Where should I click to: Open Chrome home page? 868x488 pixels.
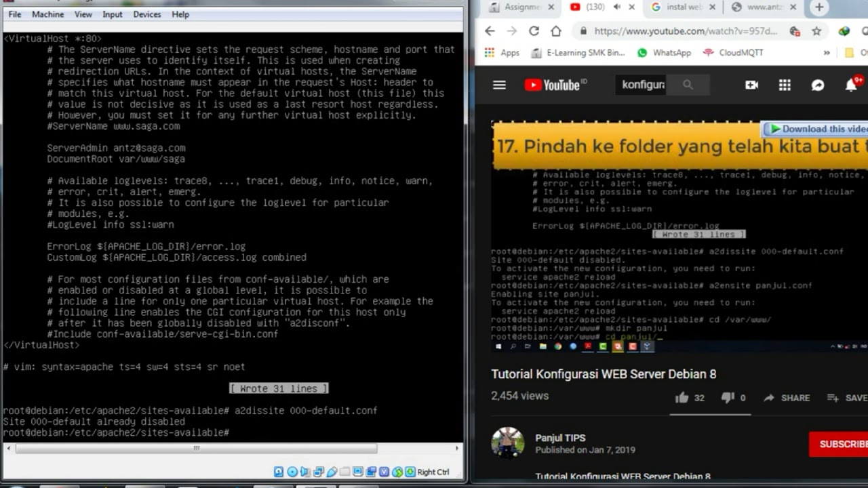pyautogui.click(x=556, y=31)
